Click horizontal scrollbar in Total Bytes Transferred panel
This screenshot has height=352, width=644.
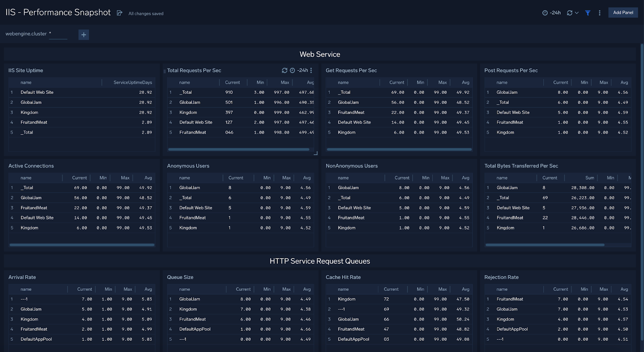(545, 245)
